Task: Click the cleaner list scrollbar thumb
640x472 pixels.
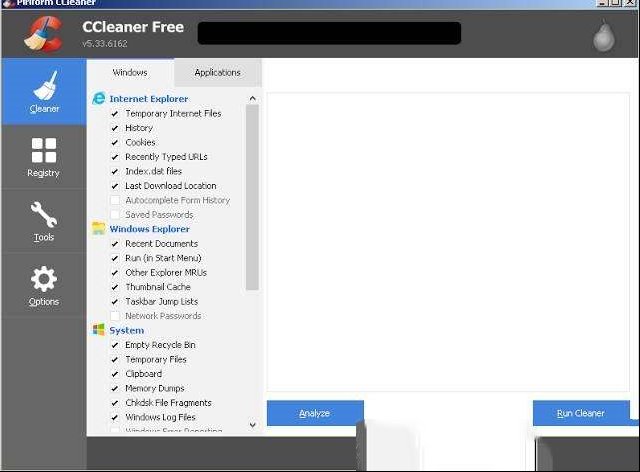Action: [253, 197]
